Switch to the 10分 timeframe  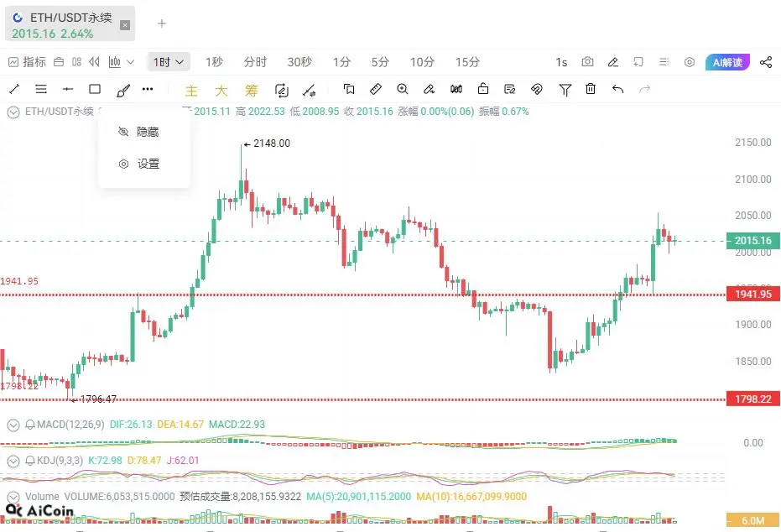tap(423, 62)
